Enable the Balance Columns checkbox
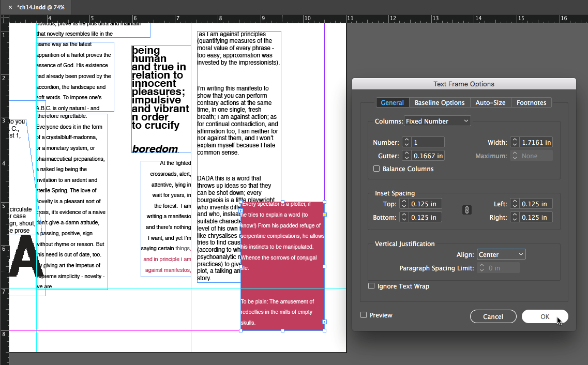The image size is (588, 365). pos(376,169)
